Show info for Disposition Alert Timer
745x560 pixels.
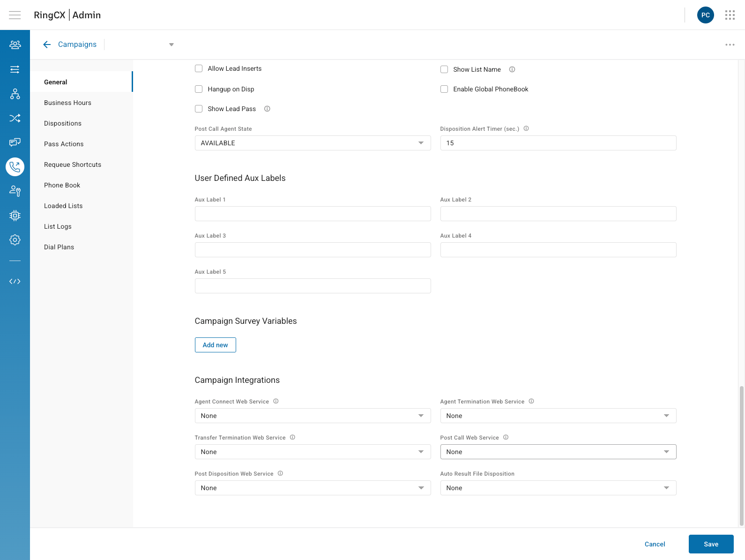click(526, 128)
